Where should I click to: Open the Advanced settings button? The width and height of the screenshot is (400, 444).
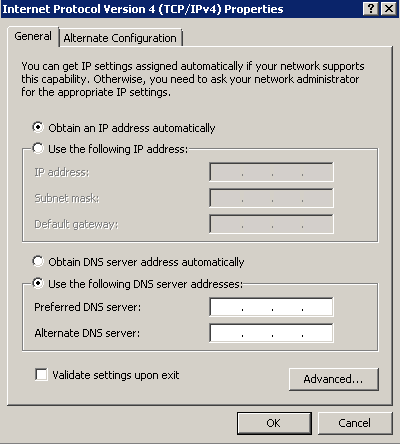334,379
